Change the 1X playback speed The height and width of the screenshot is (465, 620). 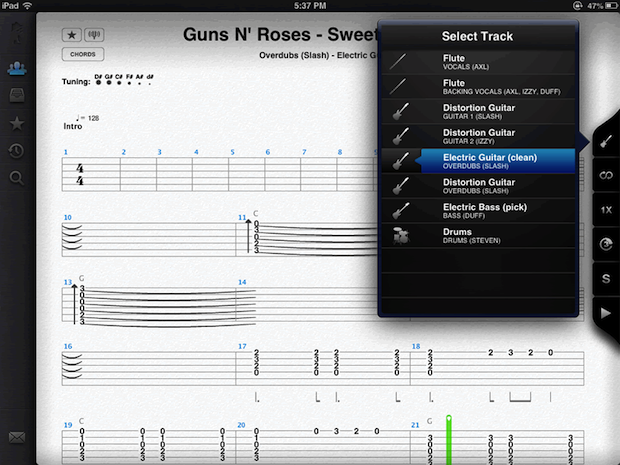coord(606,210)
